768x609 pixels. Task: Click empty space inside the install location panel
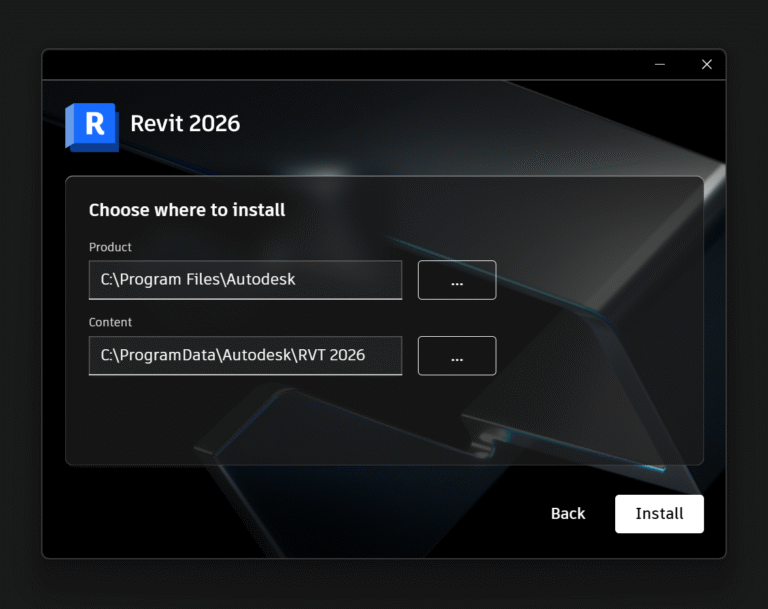click(300, 420)
